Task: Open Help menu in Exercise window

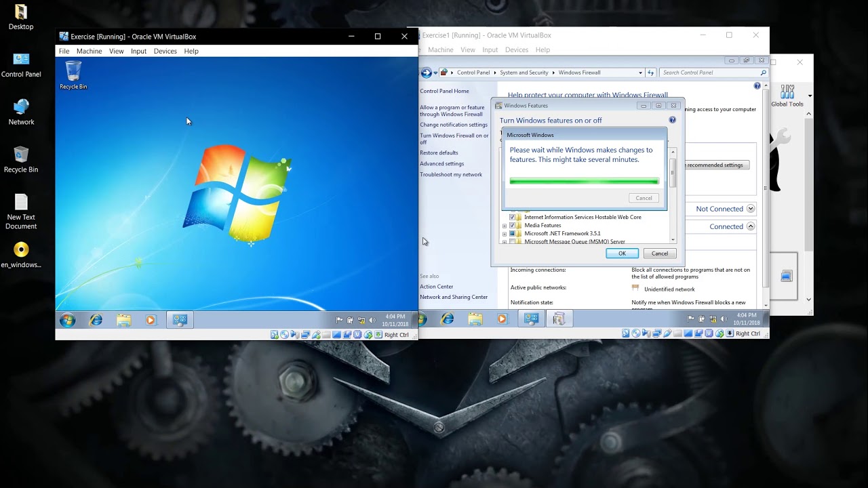Action: (191, 51)
